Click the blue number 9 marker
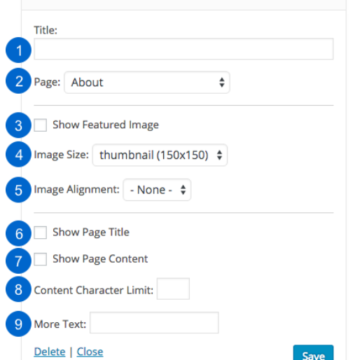 pyautogui.click(x=19, y=324)
